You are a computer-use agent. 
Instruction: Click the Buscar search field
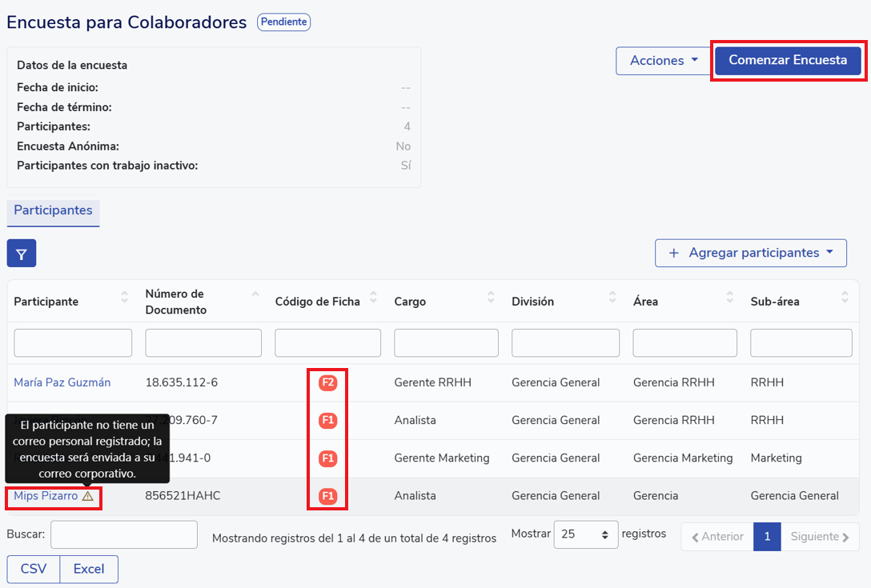[124, 534]
